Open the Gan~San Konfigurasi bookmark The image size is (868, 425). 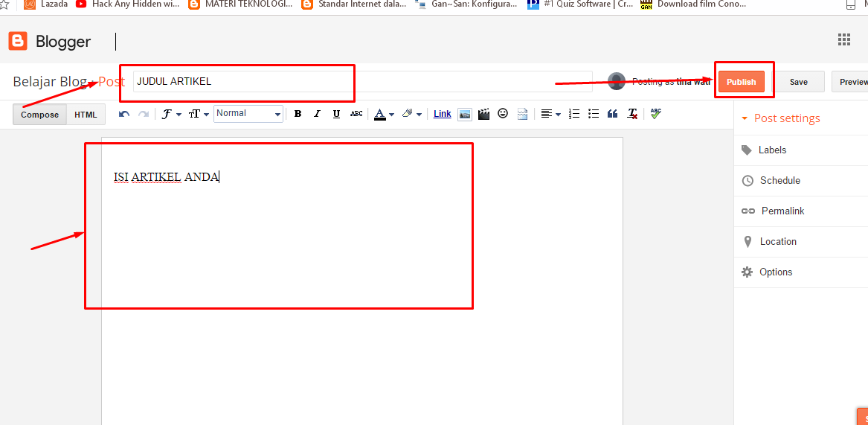click(x=466, y=4)
